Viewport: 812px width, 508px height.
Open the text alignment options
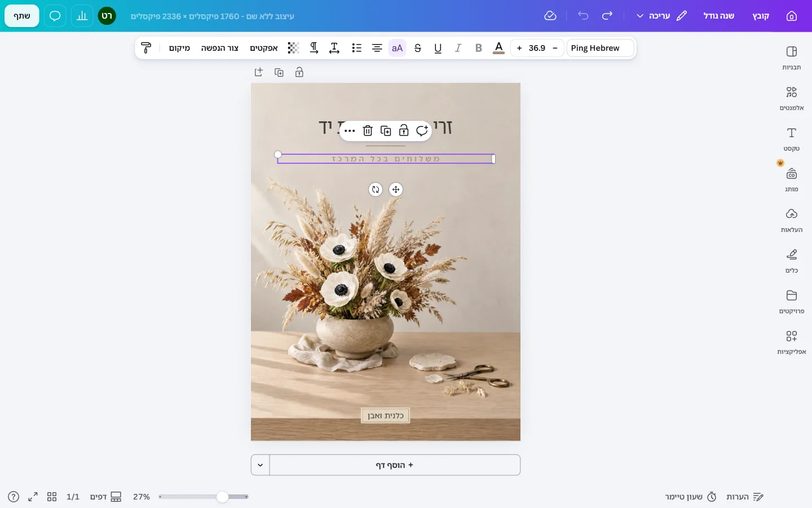[377, 48]
